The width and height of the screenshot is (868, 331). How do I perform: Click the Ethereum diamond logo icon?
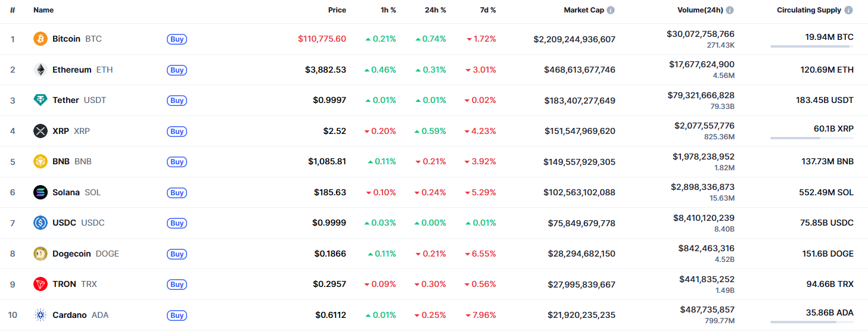pyautogui.click(x=41, y=70)
